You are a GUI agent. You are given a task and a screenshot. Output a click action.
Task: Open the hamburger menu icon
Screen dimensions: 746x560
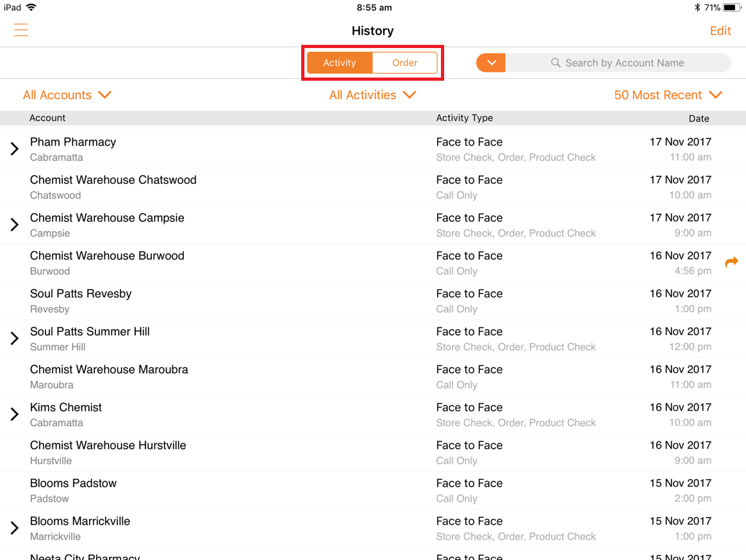(x=21, y=30)
